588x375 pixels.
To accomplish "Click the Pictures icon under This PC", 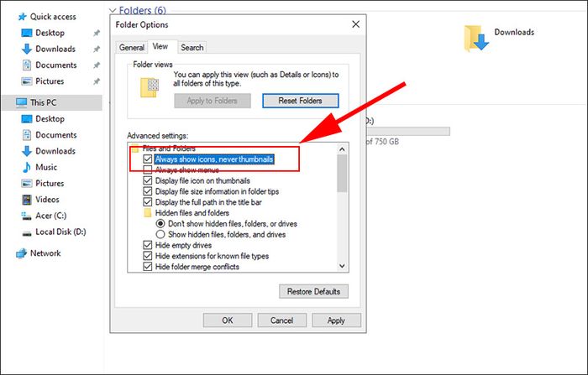I will pos(27,183).
